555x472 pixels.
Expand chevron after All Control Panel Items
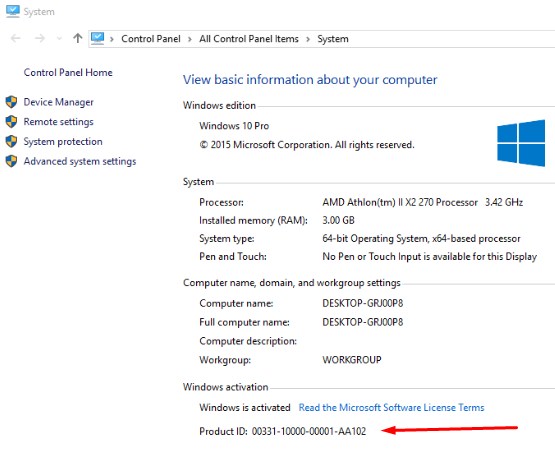(x=308, y=39)
